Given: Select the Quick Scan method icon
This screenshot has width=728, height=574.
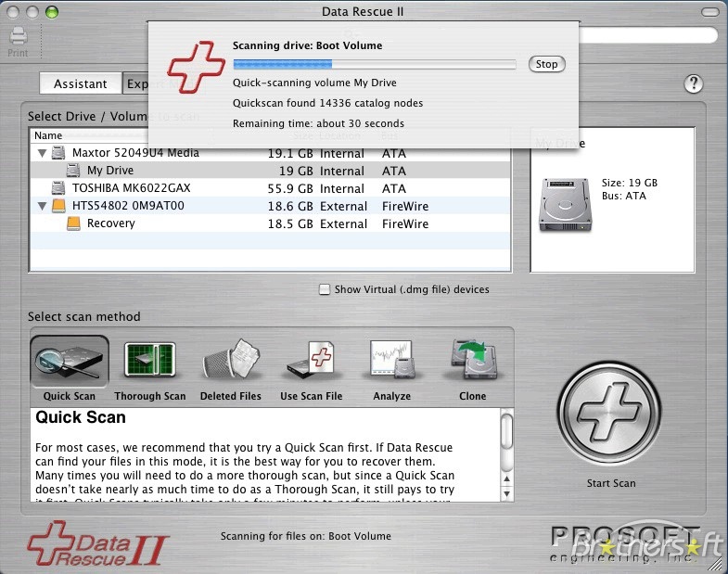Looking at the screenshot, I should click(70, 362).
